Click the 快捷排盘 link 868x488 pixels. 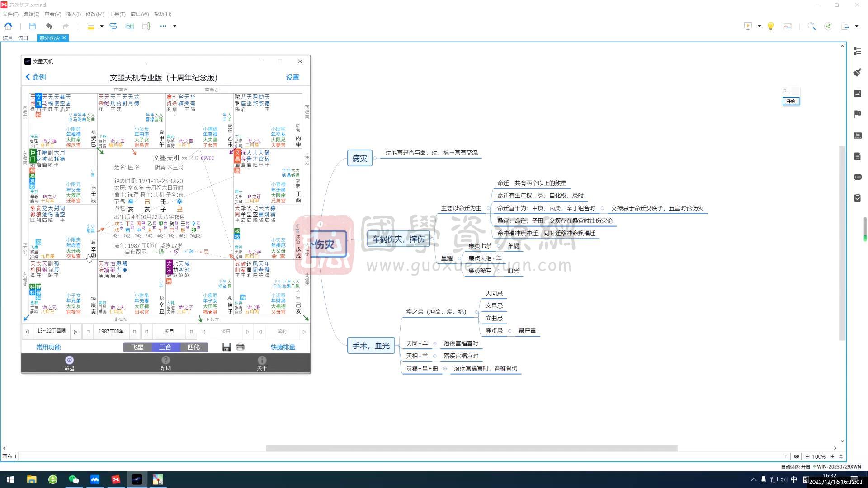click(x=283, y=347)
